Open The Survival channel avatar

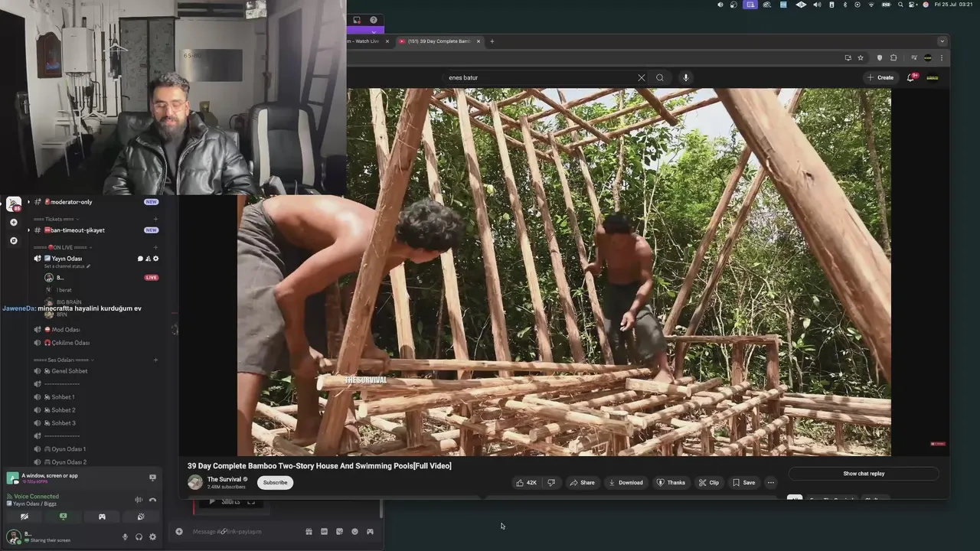pyautogui.click(x=195, y=482)
